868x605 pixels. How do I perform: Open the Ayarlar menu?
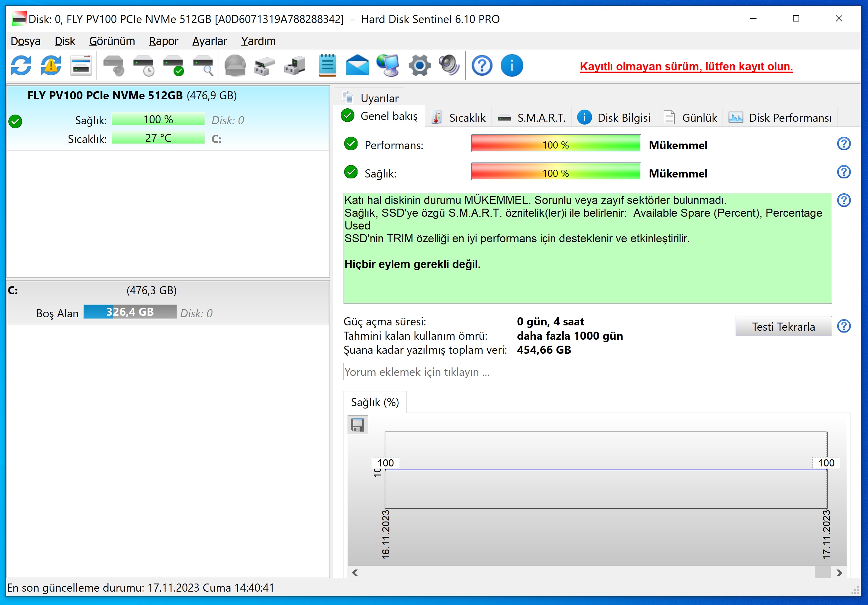tap(209, 41)
